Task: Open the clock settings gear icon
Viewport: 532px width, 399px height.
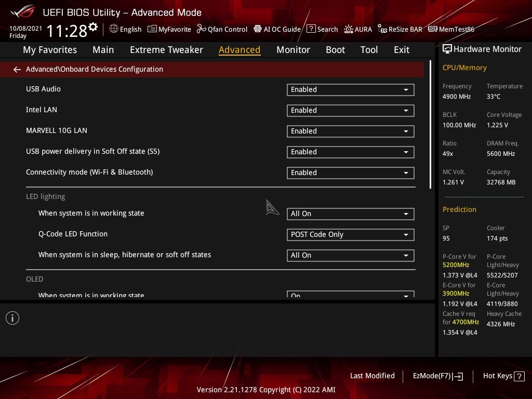Action: [93, 27]
